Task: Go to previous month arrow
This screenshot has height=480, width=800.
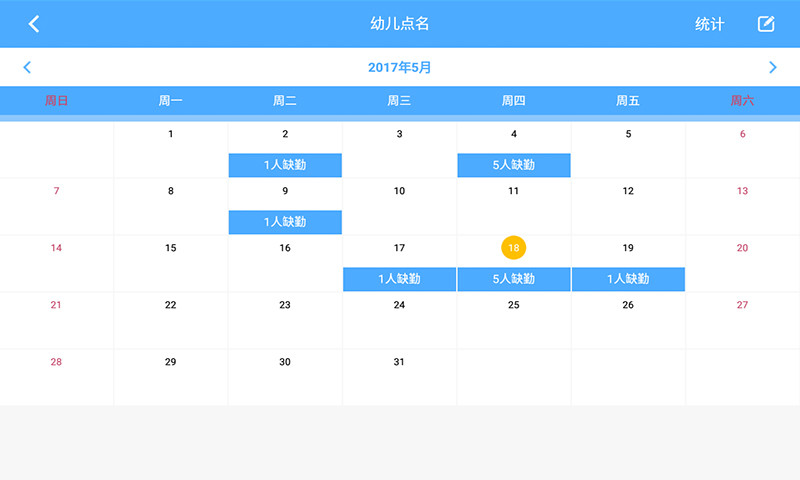Action: point(27,68)
